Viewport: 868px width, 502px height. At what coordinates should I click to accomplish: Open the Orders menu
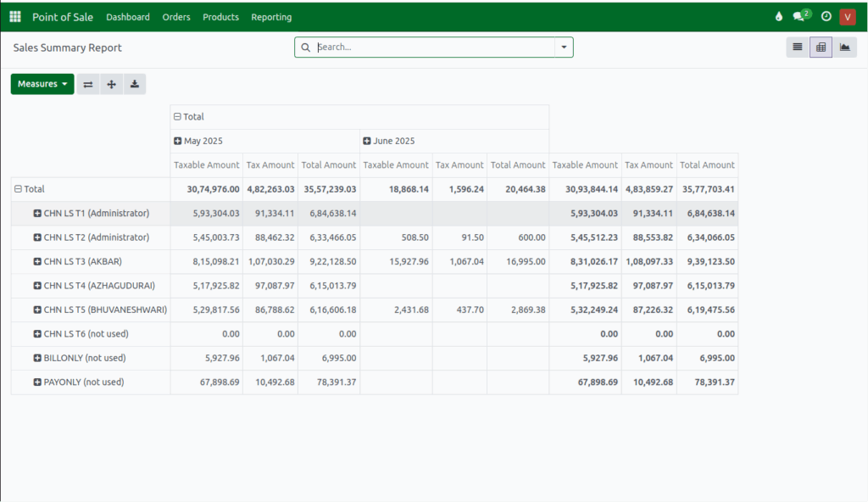click(x=176, y=16)
